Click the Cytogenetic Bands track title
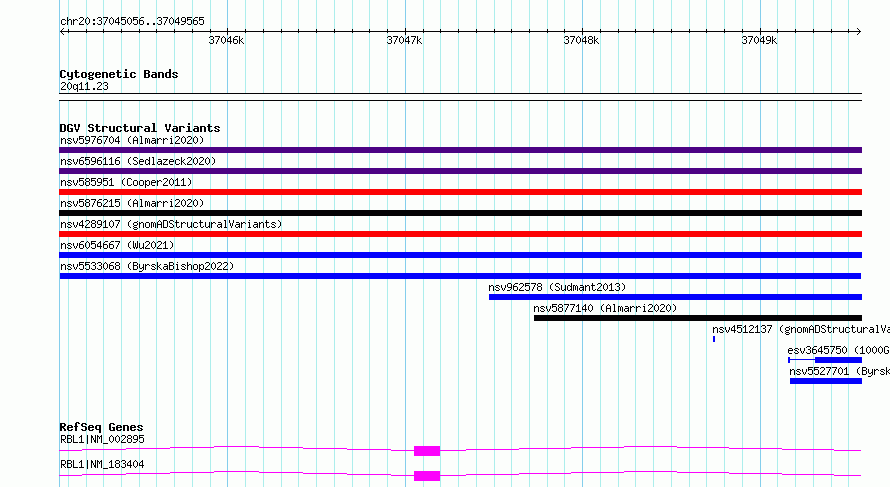Screen dimensions: 890x487 (119, 74)
